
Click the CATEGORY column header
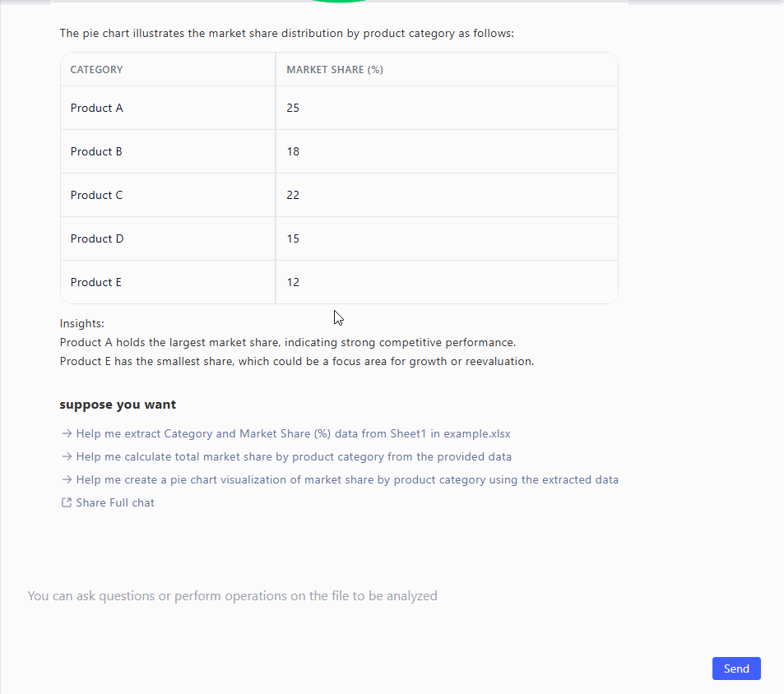(x=96, y=70)
